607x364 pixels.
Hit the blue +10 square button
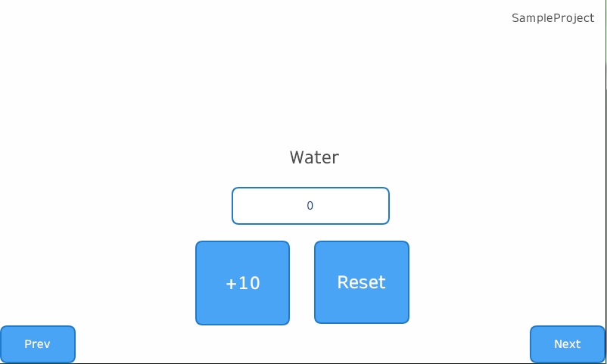(x=242, y=283)
